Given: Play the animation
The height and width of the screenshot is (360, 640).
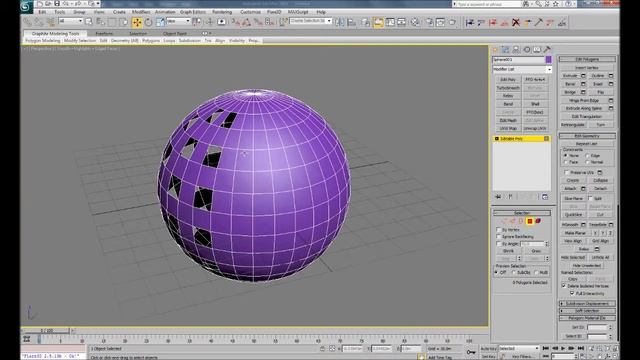Looking at the screenshot, I should 563,348.
